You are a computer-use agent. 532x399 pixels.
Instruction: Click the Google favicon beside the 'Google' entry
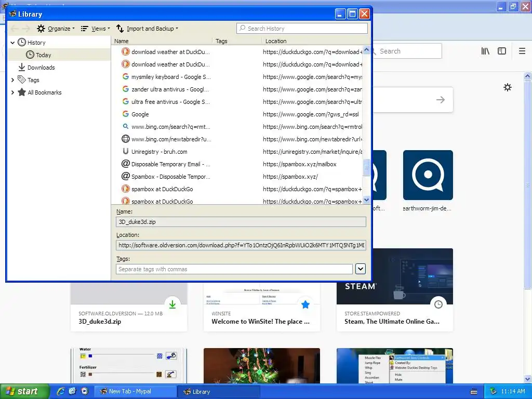click(x=126, y=114)
